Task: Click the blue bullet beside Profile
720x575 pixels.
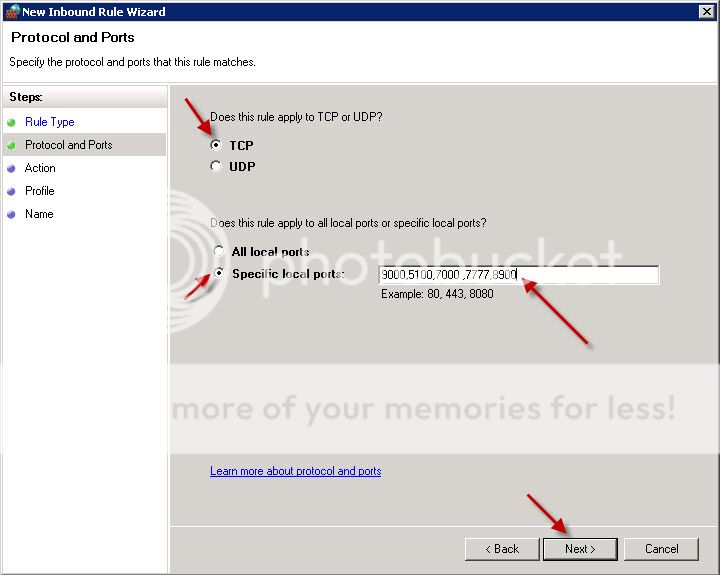Action: pyautogui.click(x=12, y=191)
